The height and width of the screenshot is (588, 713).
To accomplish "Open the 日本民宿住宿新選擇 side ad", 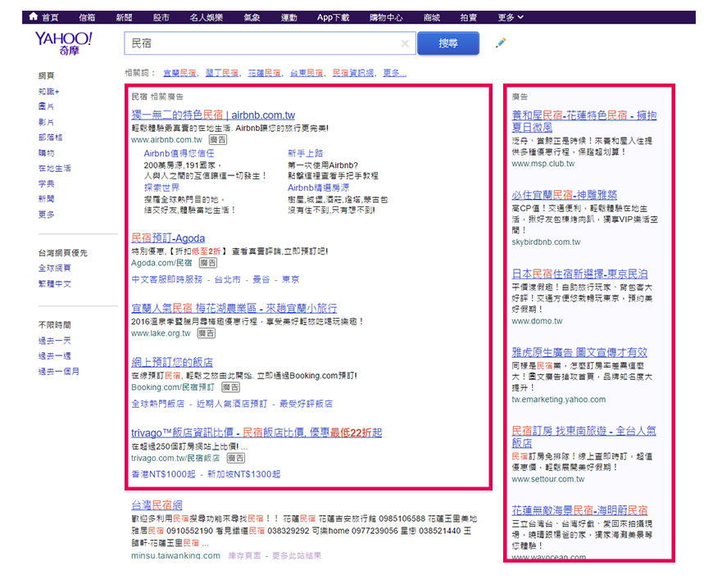I will (x=579, y=274).
